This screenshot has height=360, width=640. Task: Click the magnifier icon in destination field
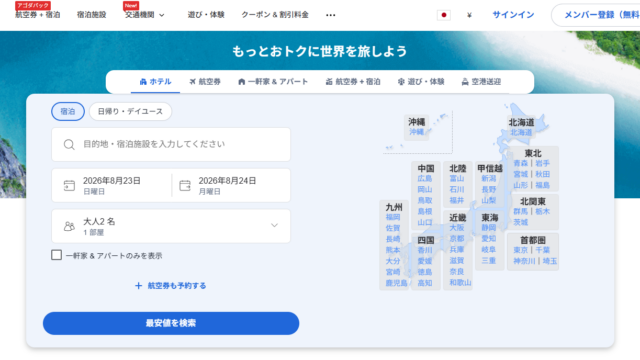(x=69, y=144)
